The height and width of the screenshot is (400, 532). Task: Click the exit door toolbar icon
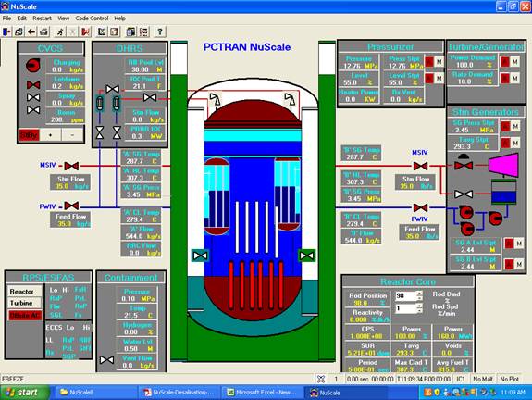(6, 31)
